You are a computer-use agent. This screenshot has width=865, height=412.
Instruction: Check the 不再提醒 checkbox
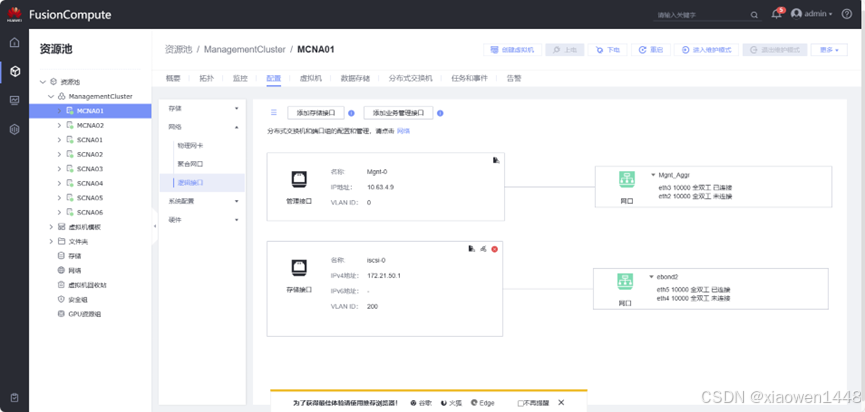(x=520, y=403)
